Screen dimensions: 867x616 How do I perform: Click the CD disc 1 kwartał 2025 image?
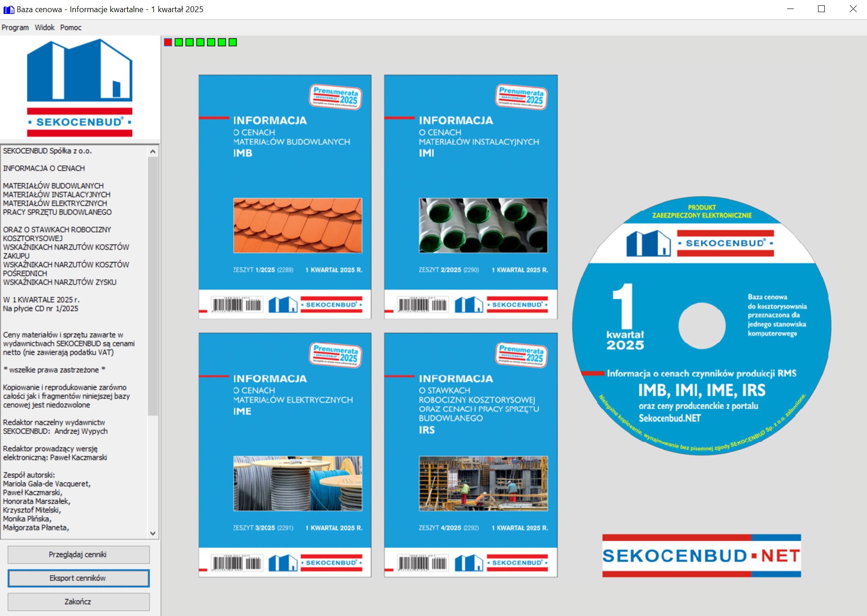coord(702,325)
